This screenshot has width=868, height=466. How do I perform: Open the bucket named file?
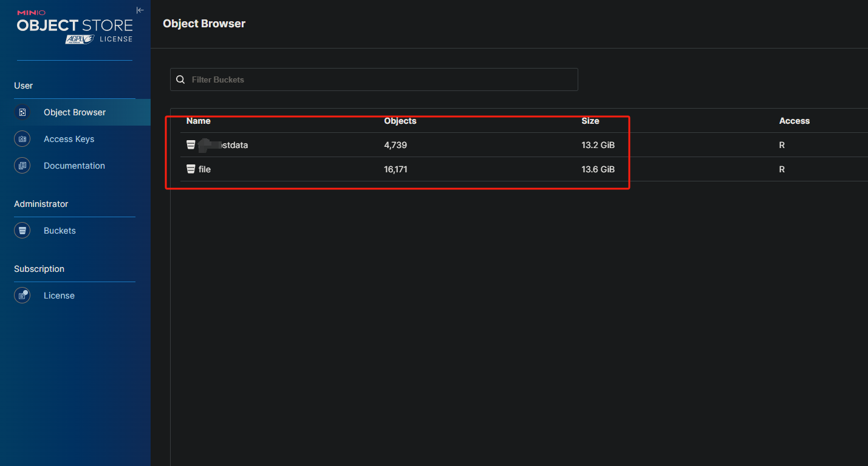point(205,169)
